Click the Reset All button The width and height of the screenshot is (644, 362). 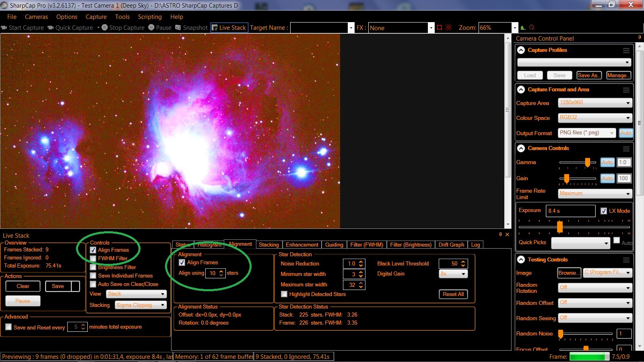(x=453, y=294)
